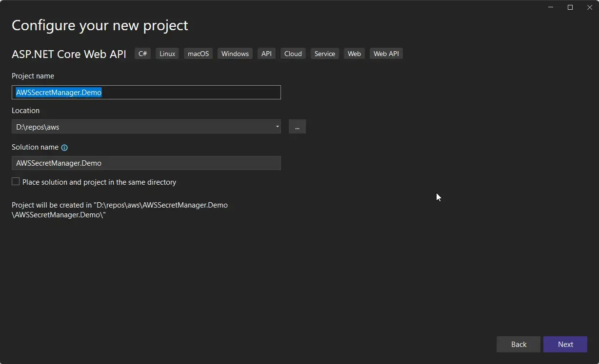The height and width of the screenshot is (364, 599).
Task: Click the Service tag
Action: [x=324, y=54]
